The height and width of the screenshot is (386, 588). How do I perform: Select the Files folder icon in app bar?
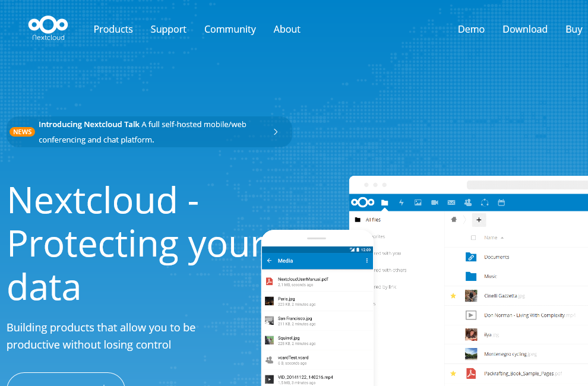point(384,203)
